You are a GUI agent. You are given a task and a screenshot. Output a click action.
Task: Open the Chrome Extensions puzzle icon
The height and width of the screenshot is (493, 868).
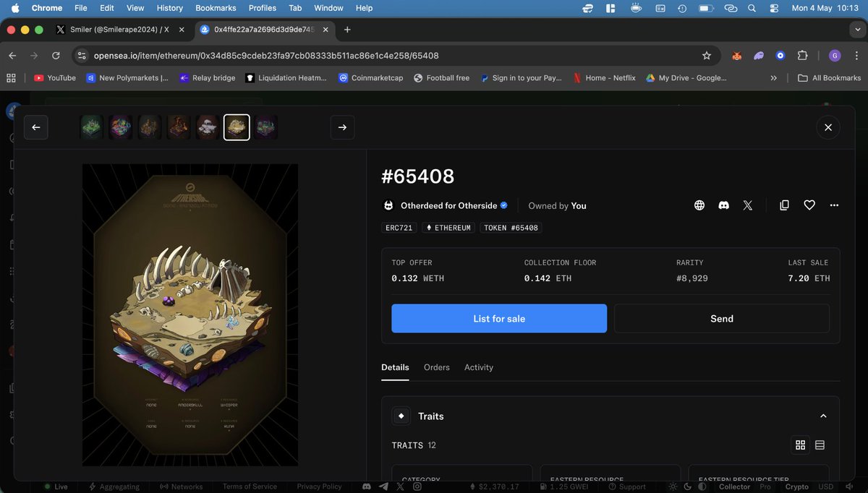pyautogui.click(x=802, y=56)
